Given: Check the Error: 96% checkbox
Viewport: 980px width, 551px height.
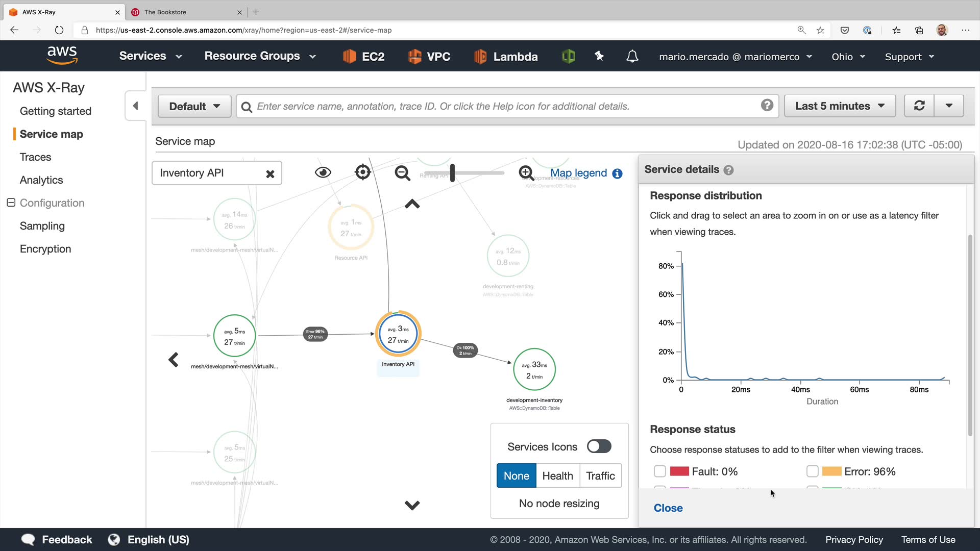Looking at the screenshot, I should (812, 471).
